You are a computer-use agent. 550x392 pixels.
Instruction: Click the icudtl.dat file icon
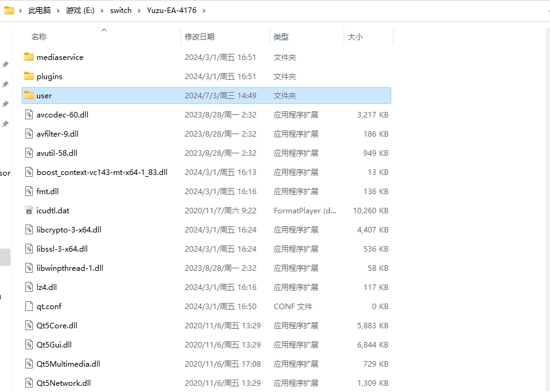(x=29, y=211)
